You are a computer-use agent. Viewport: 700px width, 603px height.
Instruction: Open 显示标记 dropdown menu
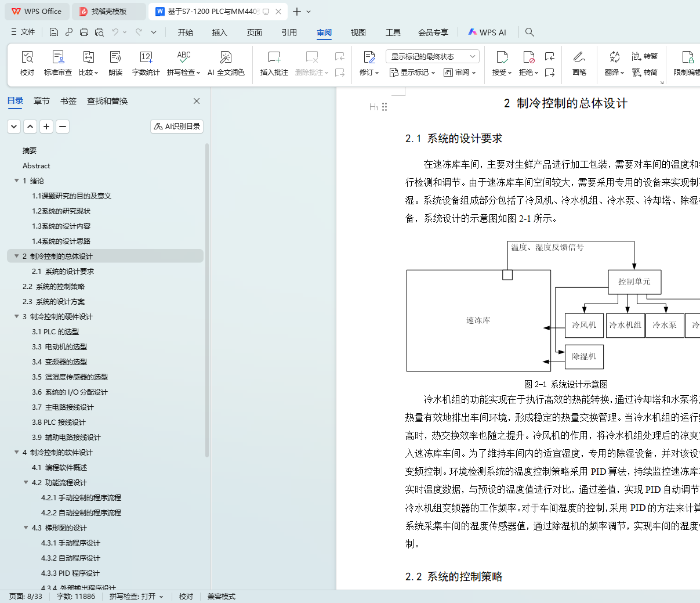pyautogui.click(x=412, y=73)
